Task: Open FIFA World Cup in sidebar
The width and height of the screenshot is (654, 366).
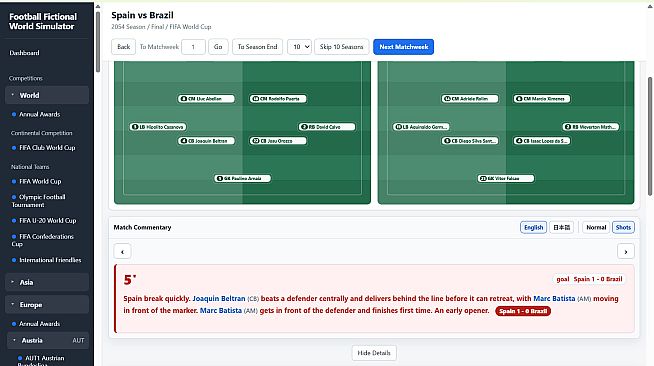Action: click(x=40, y=181)
